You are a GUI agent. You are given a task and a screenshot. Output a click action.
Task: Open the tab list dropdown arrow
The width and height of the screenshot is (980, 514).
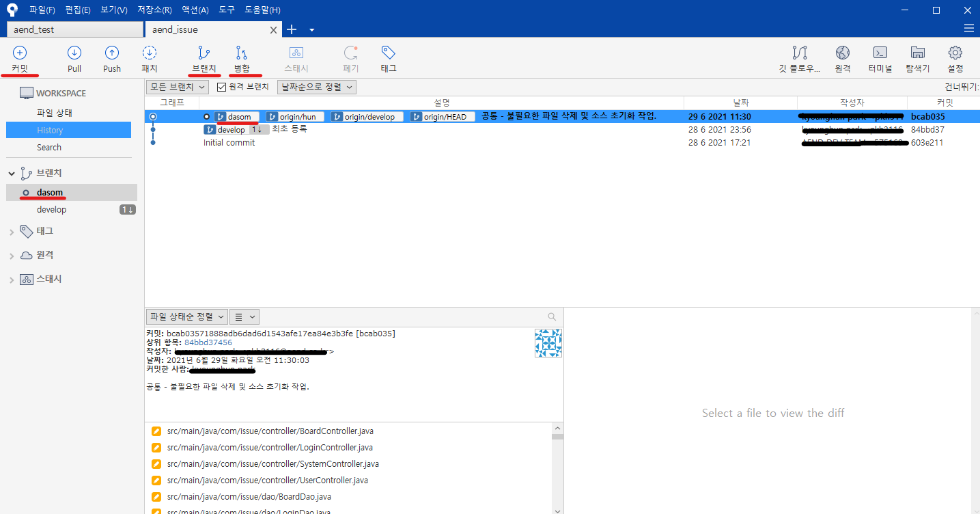[312, 30]
